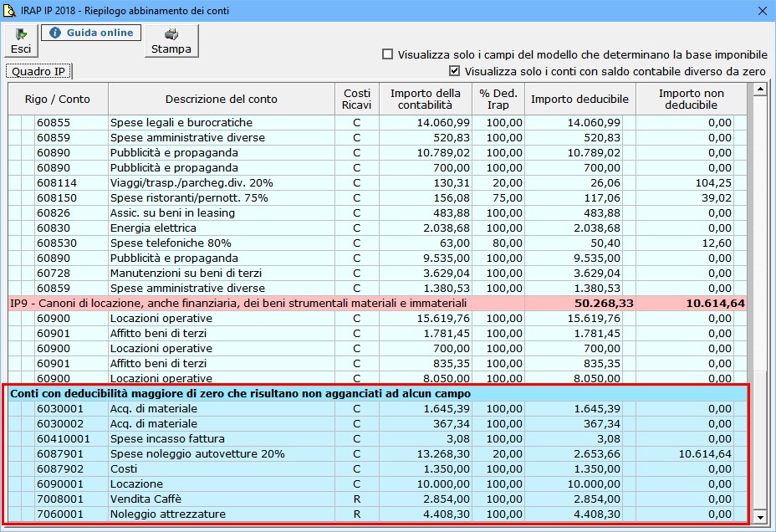The image size is (776, 532).
Task: Click the 'Importo della contabilità' column header
Action: coord(425,99)
